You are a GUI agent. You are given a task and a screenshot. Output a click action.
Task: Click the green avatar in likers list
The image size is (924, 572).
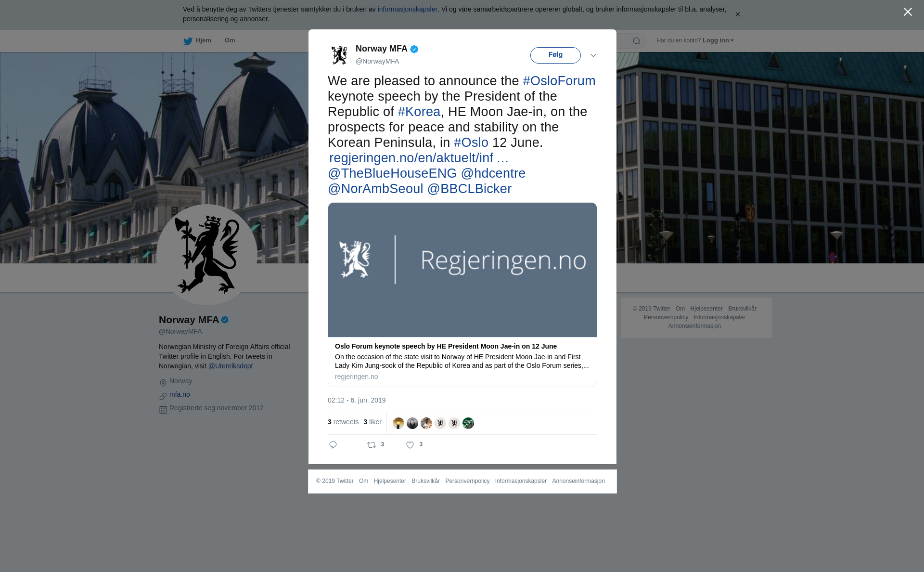(x=468, y=423)
